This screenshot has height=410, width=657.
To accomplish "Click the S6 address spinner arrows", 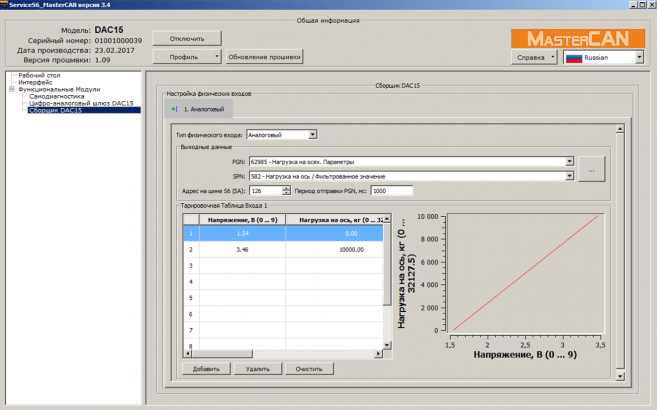I will pos(286,191).
